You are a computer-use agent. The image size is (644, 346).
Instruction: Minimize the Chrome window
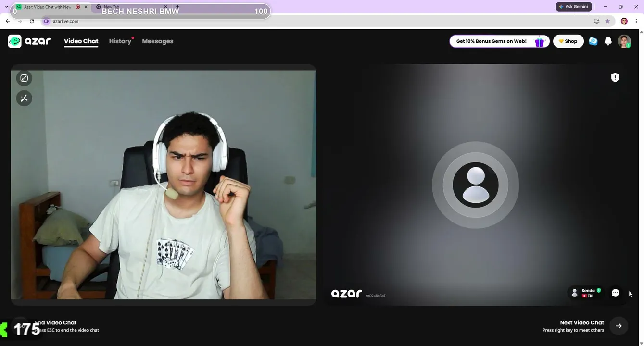click(605, 7)
